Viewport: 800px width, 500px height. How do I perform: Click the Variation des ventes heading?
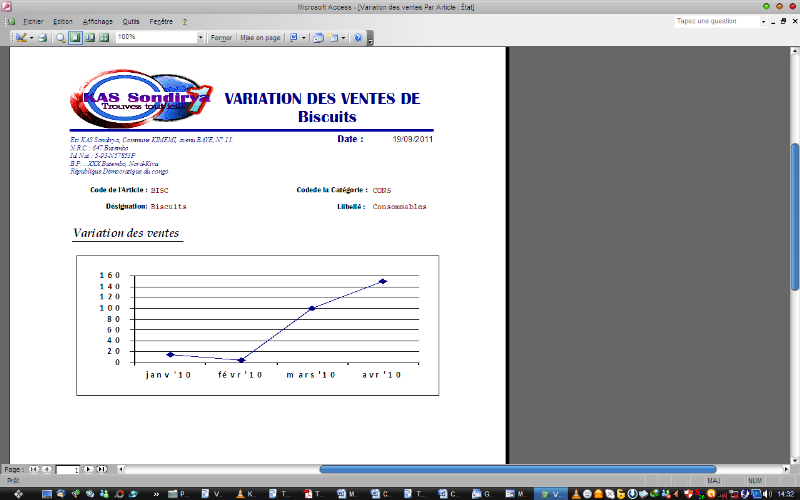pyautogui.click(x=126, y=233)
